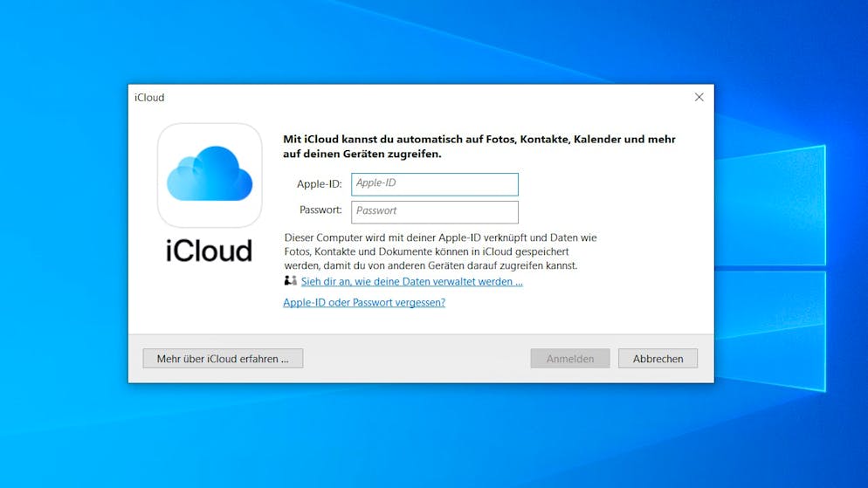Viewport: 868px width, 488px height.
Task: Click the bold heading 'Mit iCloud kannst du automatisch'
Action: (x=479, y=147)
